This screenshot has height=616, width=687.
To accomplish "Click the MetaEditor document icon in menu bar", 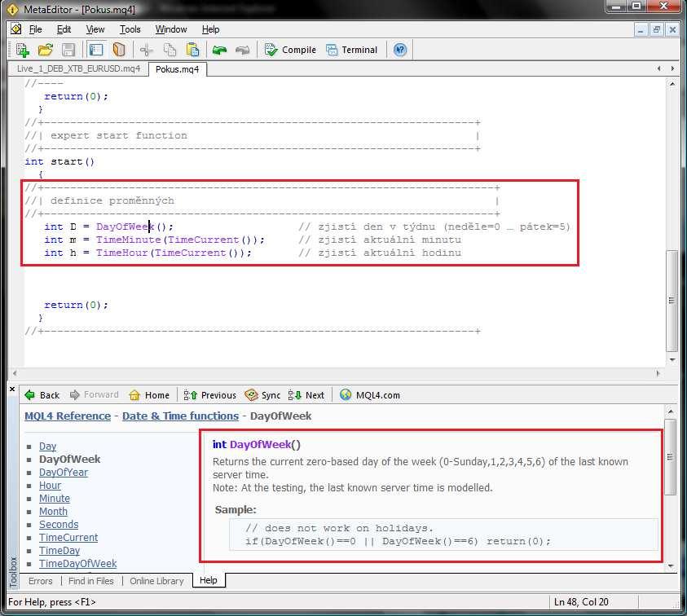I will coord(16,29).
